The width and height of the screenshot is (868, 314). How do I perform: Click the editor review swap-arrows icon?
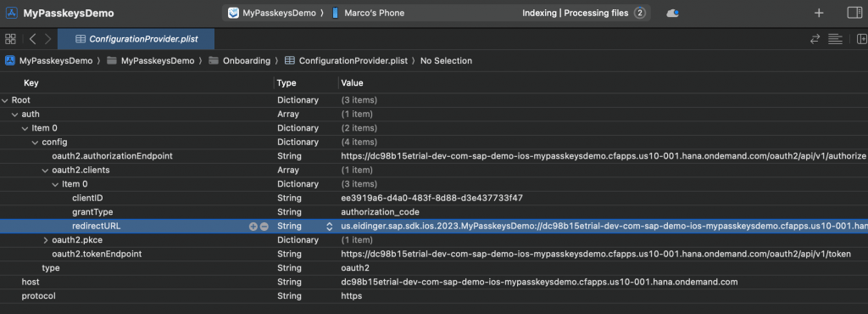click(815, 39)
